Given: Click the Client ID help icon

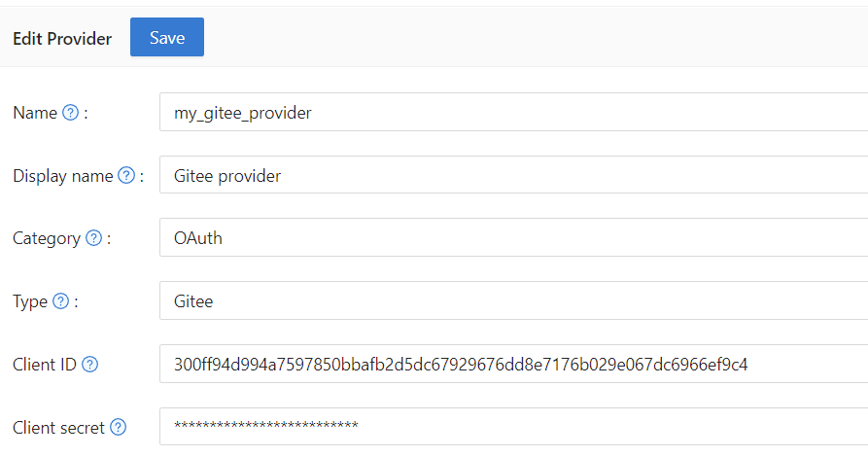Looking at the screenshot, I should point(89,365).
